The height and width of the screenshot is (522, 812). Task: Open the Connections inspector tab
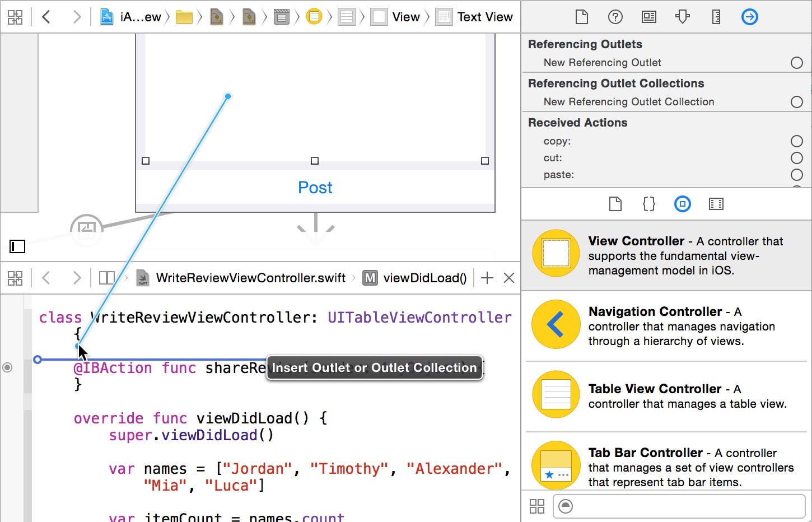[749, 17]
